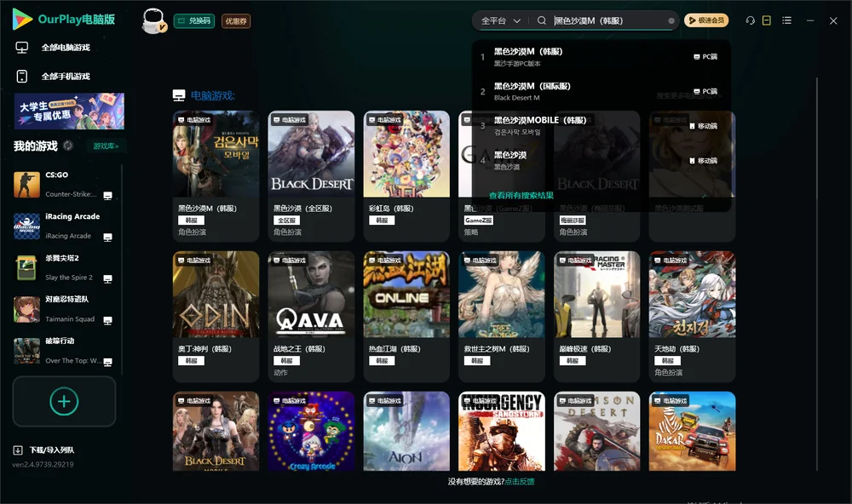Image resolution: width=852 pixels, height=504 pixels.
Task: Open the 极速会员 VIP button
Action: (x=705, y=20)
